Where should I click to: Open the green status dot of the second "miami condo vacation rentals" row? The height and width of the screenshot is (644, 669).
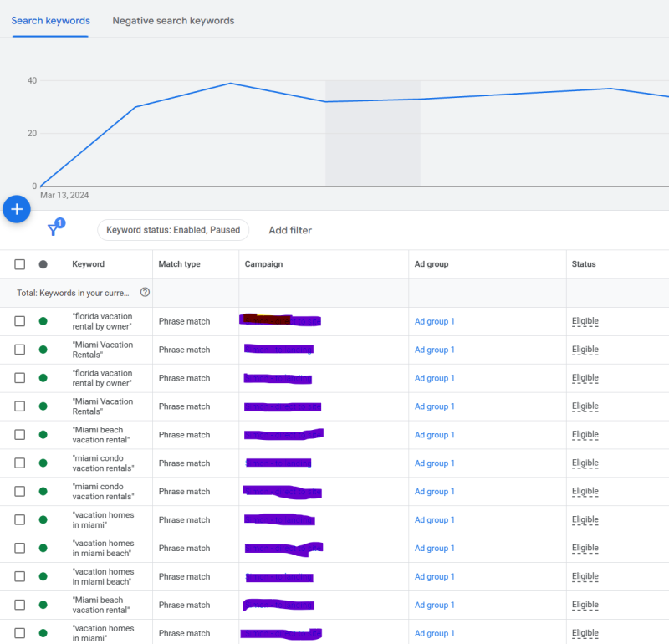click(43, 492)
